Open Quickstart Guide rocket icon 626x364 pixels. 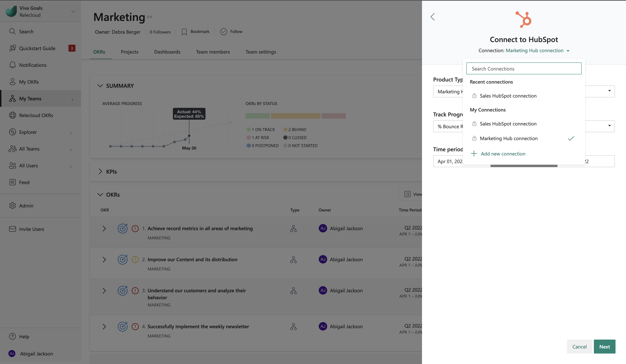(x=12, y=48)
